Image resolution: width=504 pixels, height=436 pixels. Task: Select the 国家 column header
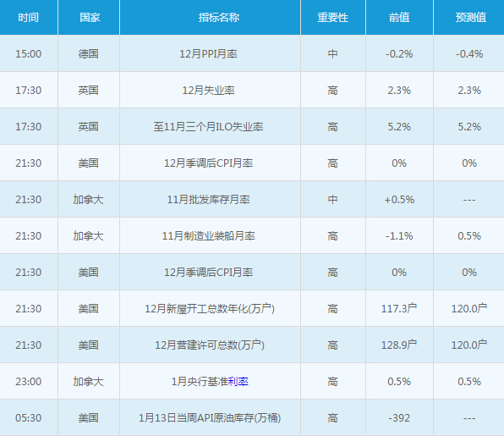(89, 18)
